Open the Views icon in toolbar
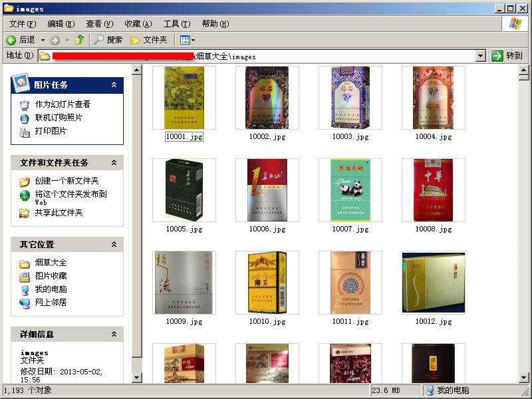 [x=185, y=41]
